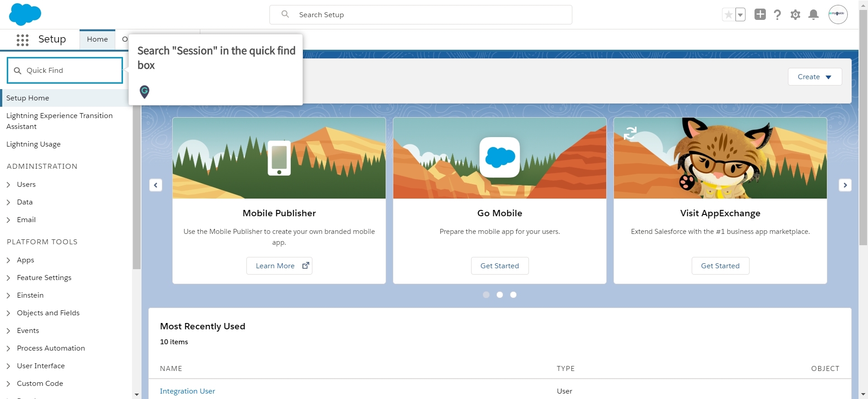Open the help question mark icon
The height and width of the screenshot is (399, 868).
click(777, 15)
